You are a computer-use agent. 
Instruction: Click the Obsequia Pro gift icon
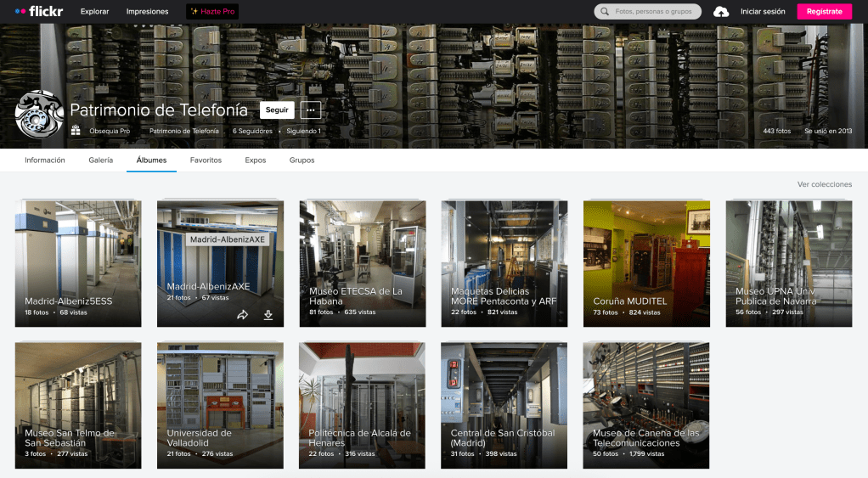76,131
